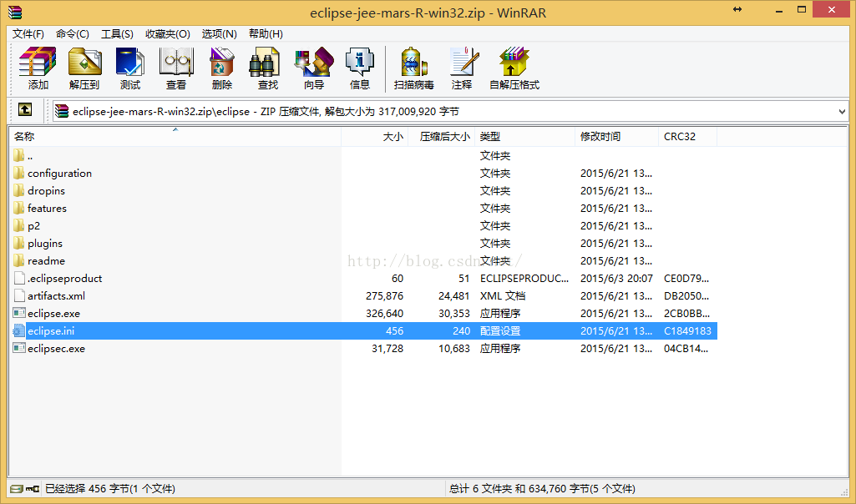Click the 查看 (View) toolbar icon
The image size is (856, 504).
tap(175, 61)
